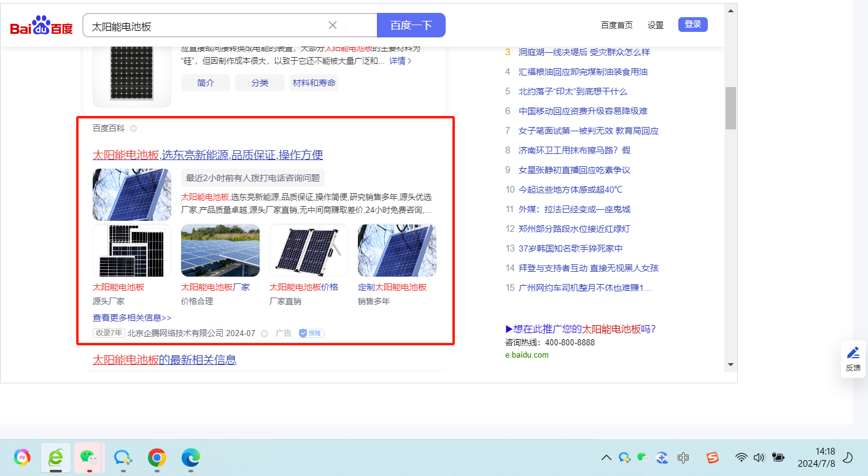Image resolution: width=868 pixels, height=476 pixels.
Task: Toggle Chinese input mode (中) in the tray
Action: 683,458
